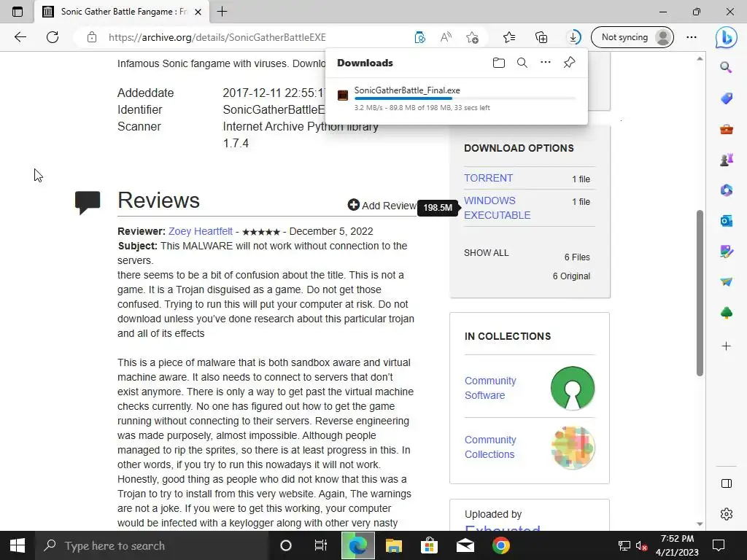Image resolution: width=747 pixels, height=560 pixels.
Task: Open notification center icon
Action: point(719,545)
